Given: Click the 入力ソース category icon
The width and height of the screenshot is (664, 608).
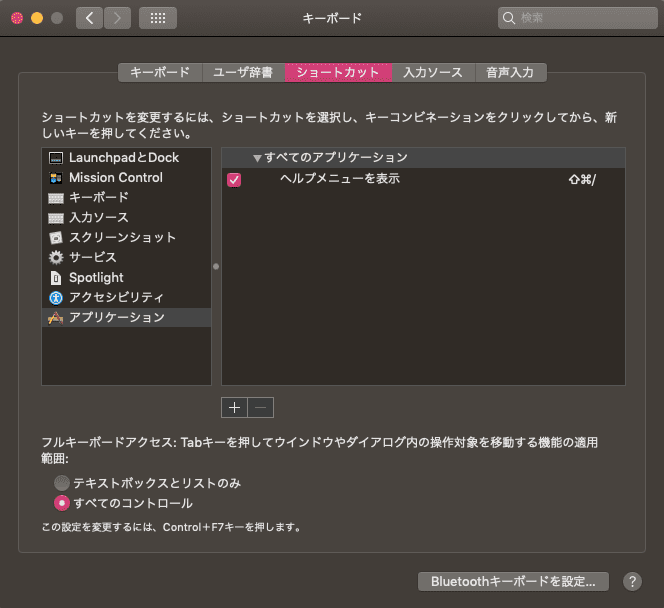Looking at the screenshot, I should 56,218.
